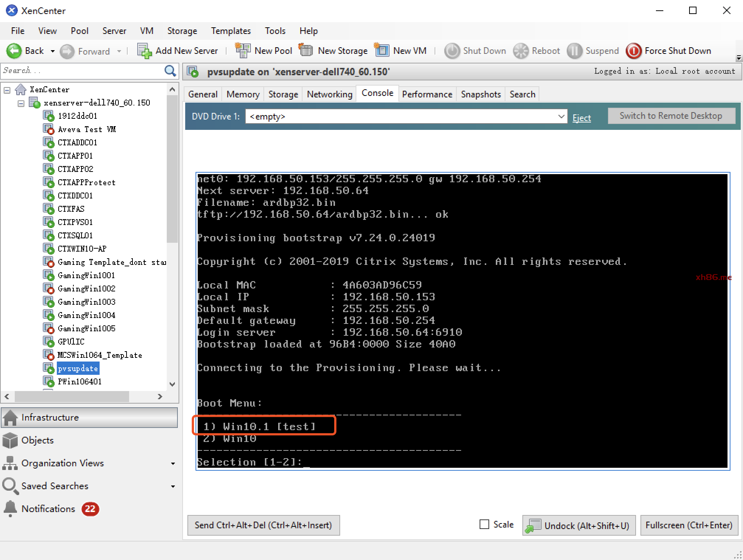Switch to the Snapshots tab
The height and width of the screenshot is (560, 743).
pyautogui.click(x=481, y=94)
